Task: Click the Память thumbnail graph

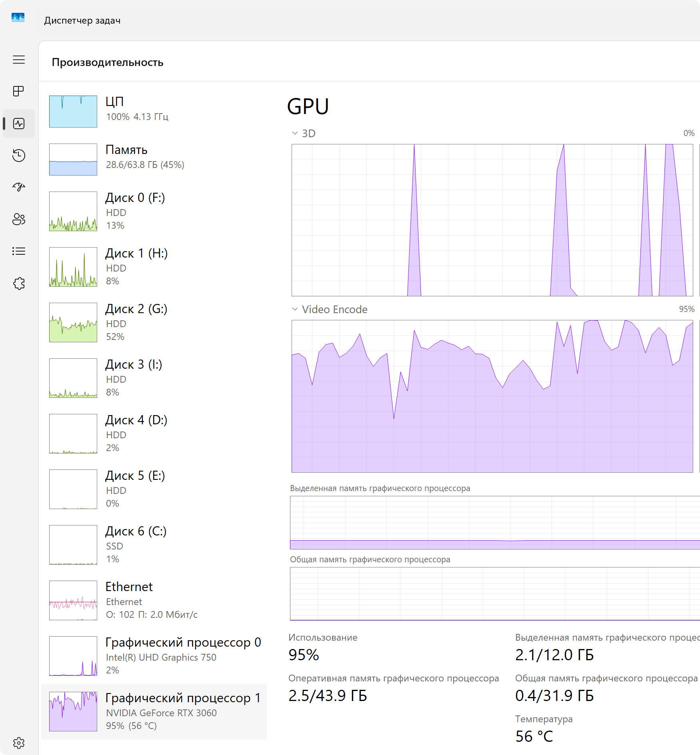Action: coord(73,160)
